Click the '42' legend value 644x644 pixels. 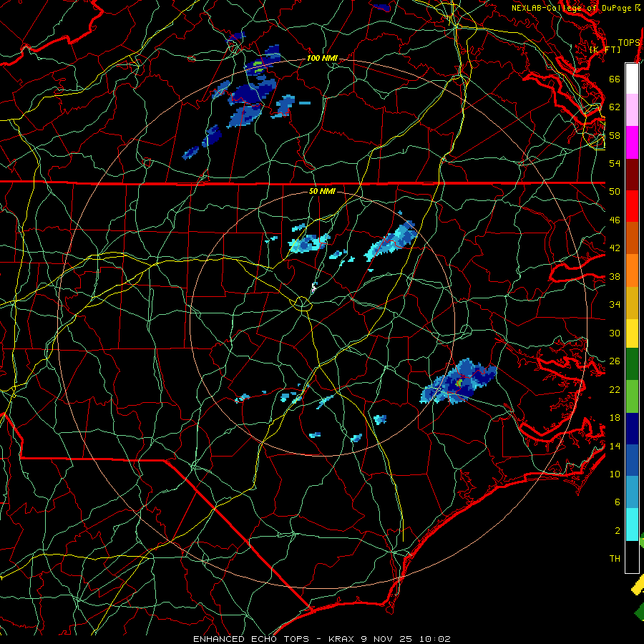615,248
